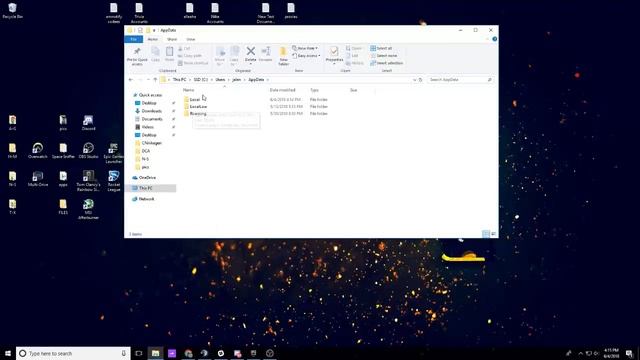Click the microphone icon in taskbar search
The width and height of the screenshot is (640, 360).
pos(124,353)
